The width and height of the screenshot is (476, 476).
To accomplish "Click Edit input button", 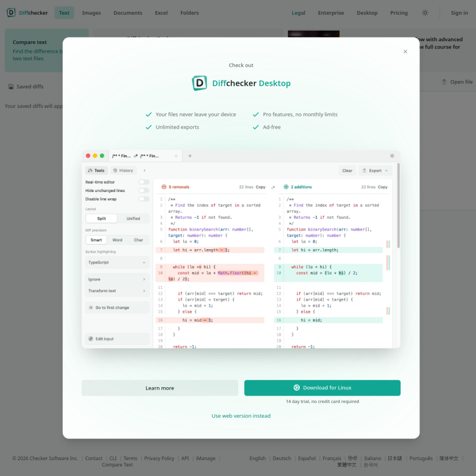I will pyautogui.click(x=117, y=339).
